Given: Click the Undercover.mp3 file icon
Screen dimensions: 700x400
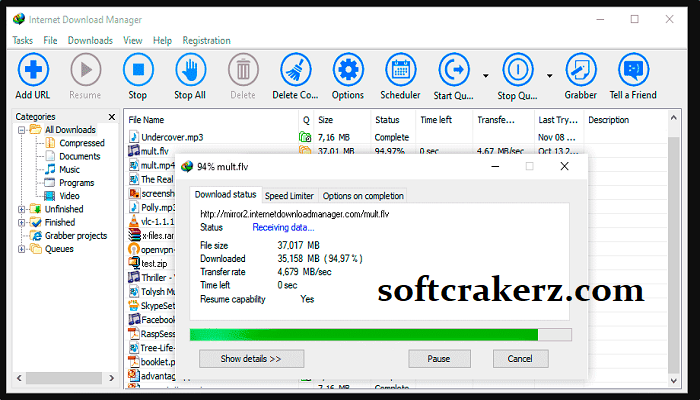Looking at the screenshot, I should 133,137.
